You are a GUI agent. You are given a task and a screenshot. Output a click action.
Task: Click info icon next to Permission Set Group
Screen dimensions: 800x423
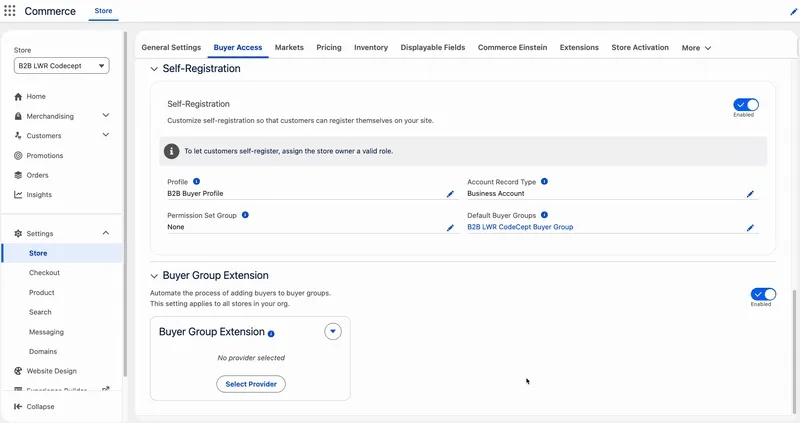245,215
